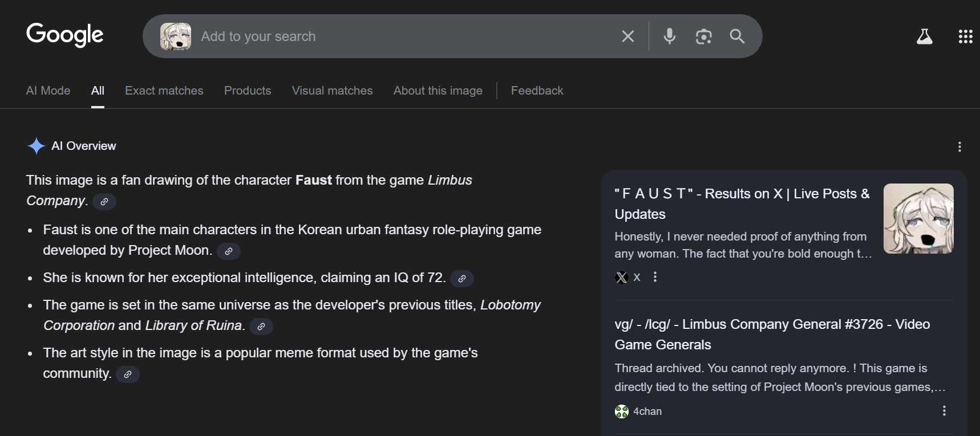View the Faust thumbnail in the X result
The width and height of the screenshot is (980, 436).
coord(918,218)
